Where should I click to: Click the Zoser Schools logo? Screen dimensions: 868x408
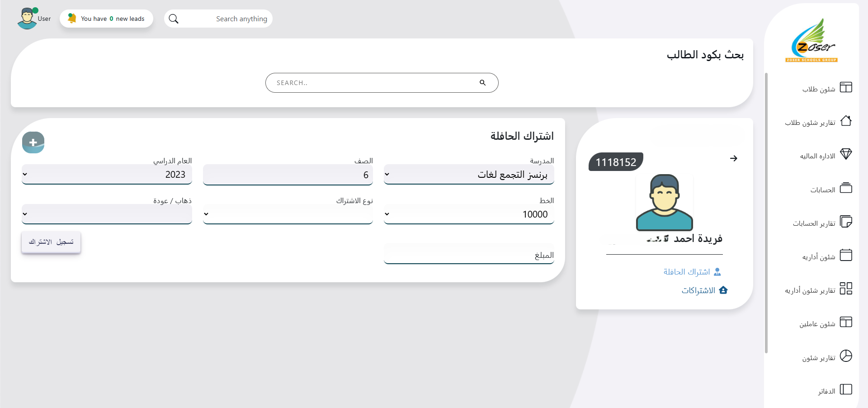click(x=812, y=40)
